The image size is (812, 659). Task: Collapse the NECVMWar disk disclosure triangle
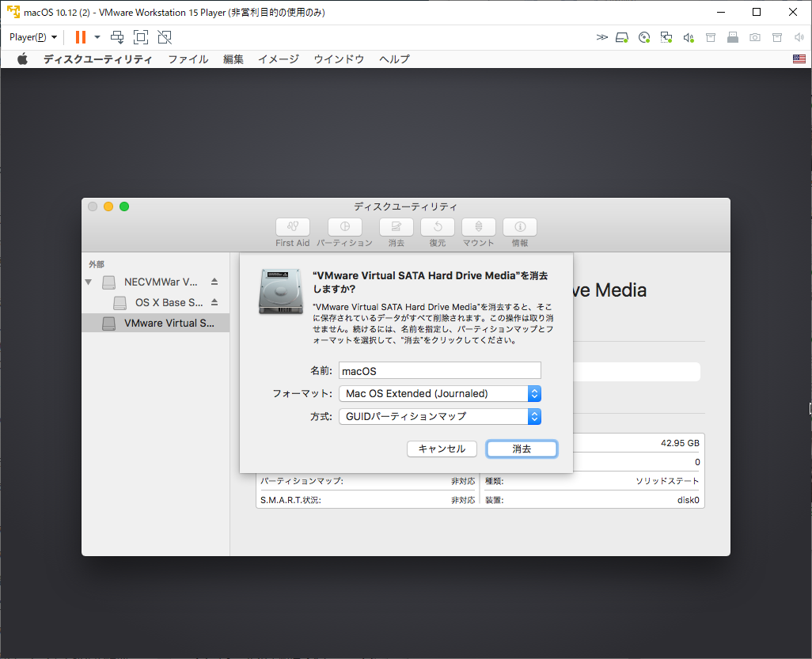pyautogui.click(x=89, y=282)
